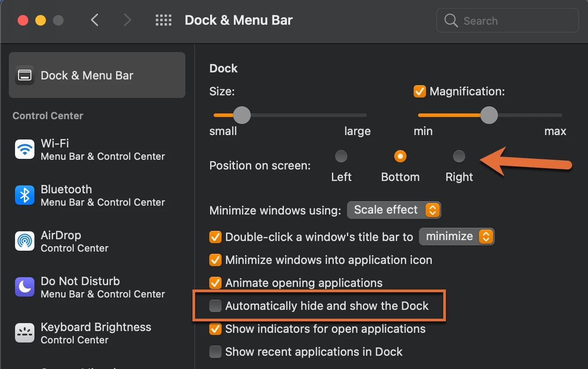The width and height of the screenshot is (588, 369).
Task: Enable Automatically hide and show the Dock
Action: point(215,306)
